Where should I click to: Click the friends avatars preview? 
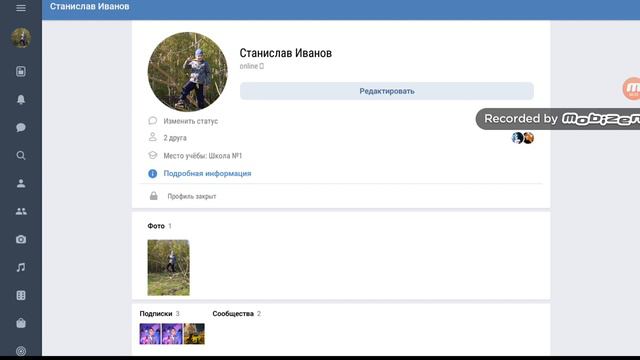coord(523,138)
